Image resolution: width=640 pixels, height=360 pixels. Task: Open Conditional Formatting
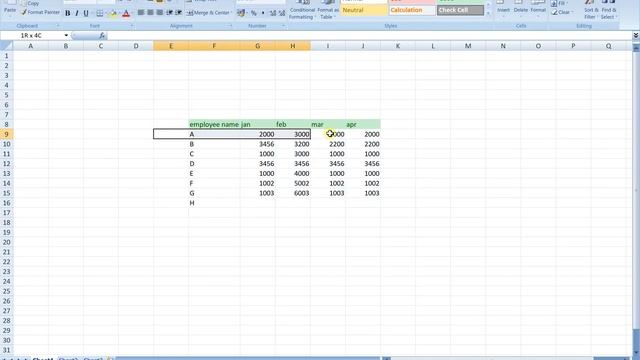pyautogui.click(x=302, y=10)
